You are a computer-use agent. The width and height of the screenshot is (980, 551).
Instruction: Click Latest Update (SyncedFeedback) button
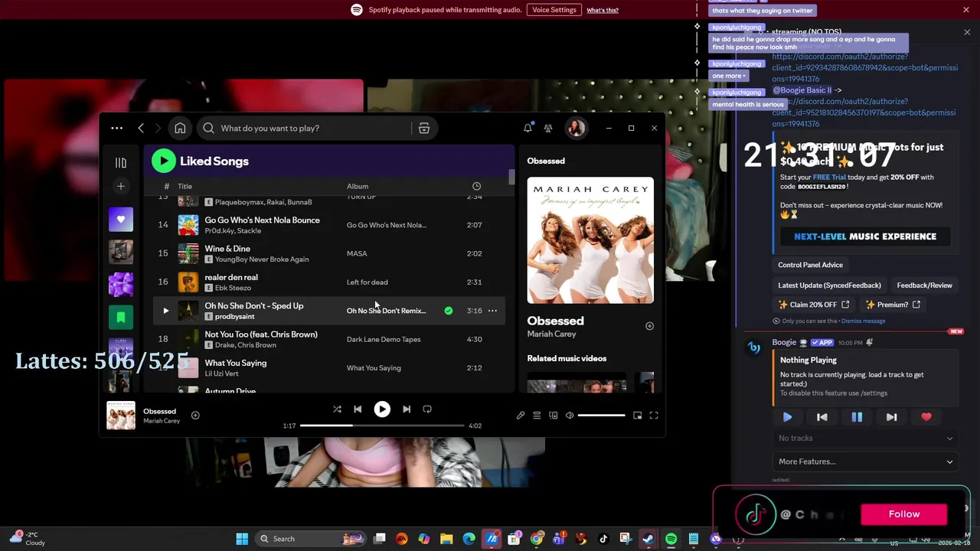coord(829,285)
